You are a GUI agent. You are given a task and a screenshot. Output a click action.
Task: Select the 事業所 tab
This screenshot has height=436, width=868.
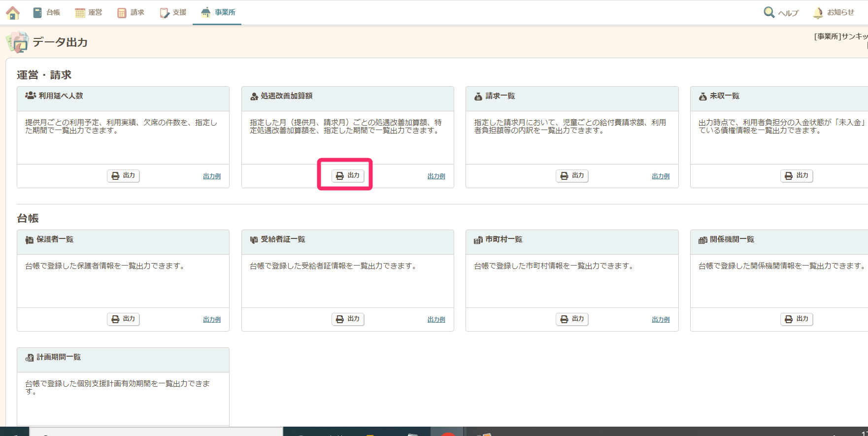click(218, 13)
